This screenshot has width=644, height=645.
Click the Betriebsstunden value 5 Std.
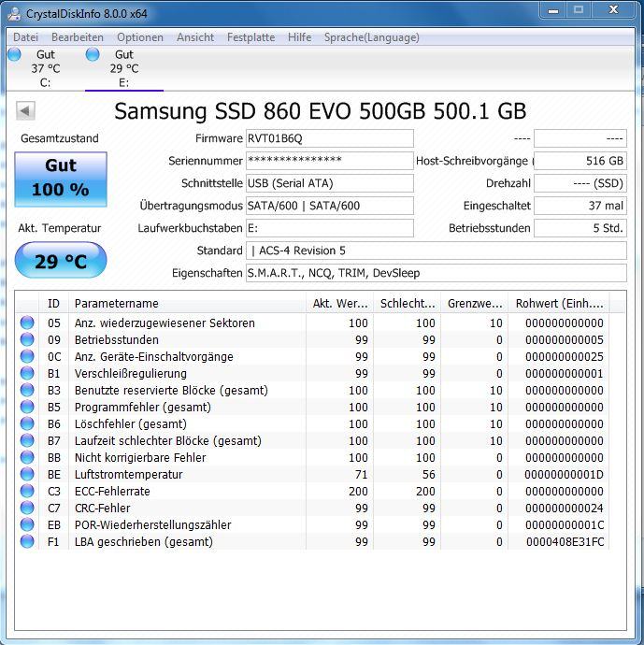(580, 228)
